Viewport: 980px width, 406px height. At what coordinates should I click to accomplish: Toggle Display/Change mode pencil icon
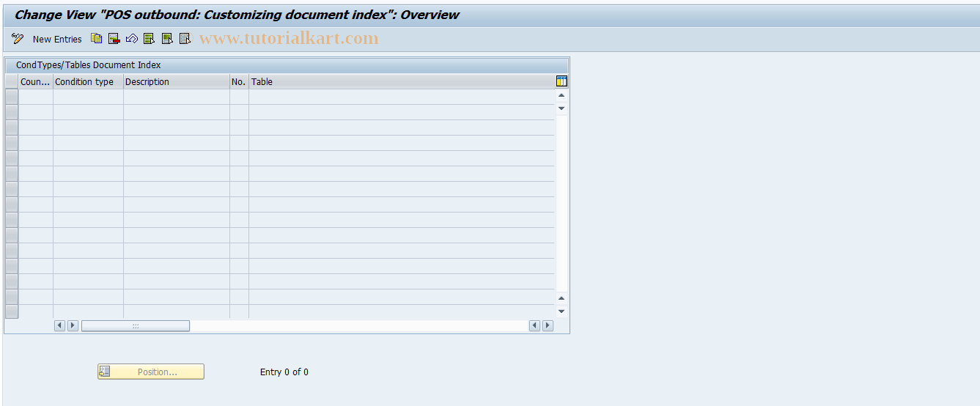[18, 39]
